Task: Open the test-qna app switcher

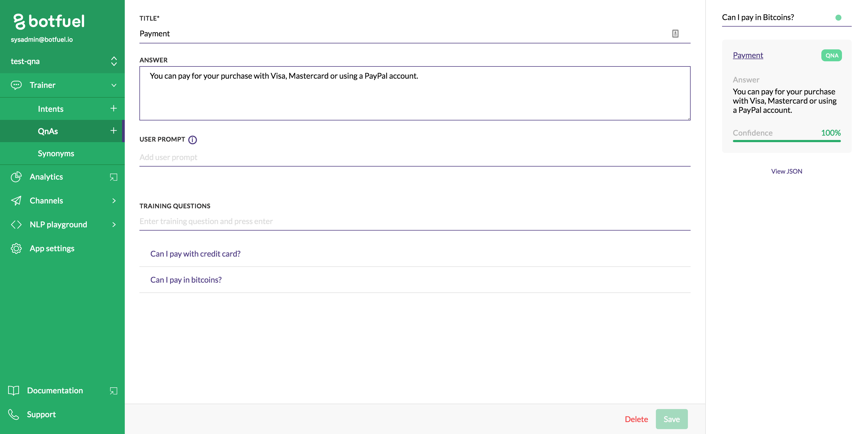Action: click(114, 61)
